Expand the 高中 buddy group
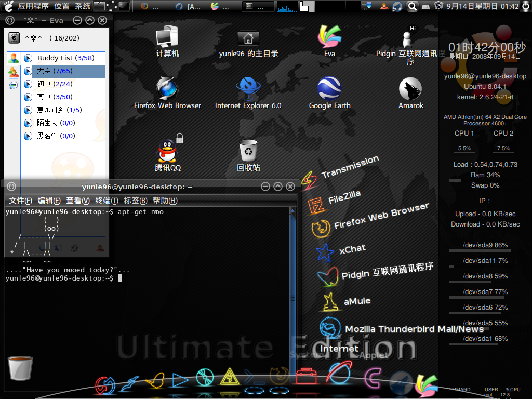This screenshot has width=532, height=399. [x=28, y=97]
